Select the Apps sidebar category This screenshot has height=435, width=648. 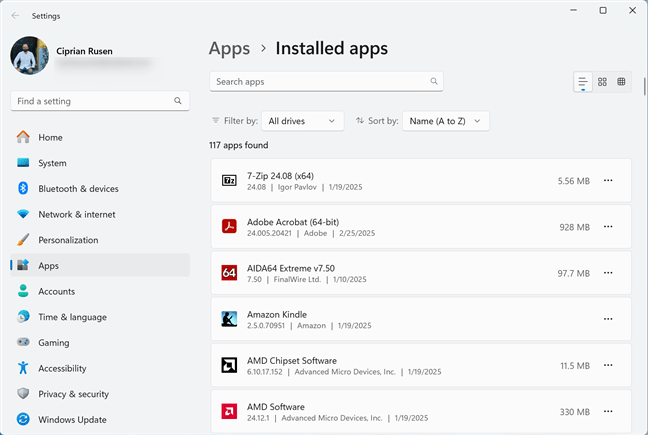[100, 265]
